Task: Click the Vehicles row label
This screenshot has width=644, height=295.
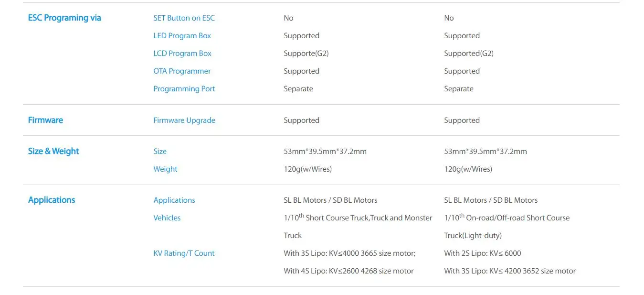Action: [x=167, y=218]
